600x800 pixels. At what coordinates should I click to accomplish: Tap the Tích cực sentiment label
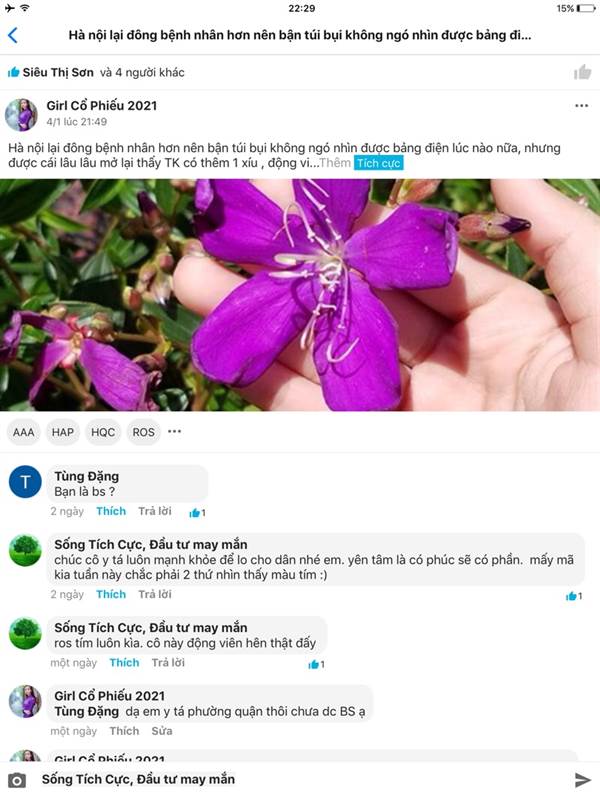click(378, 163)
